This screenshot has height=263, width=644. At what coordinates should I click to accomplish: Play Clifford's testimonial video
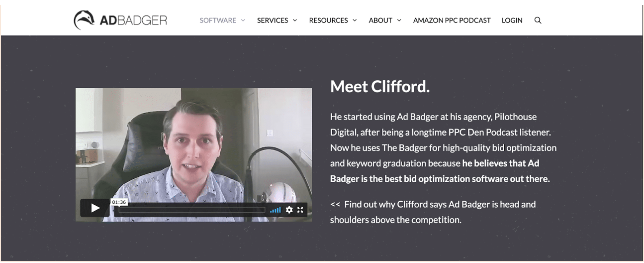click(95, 208)
